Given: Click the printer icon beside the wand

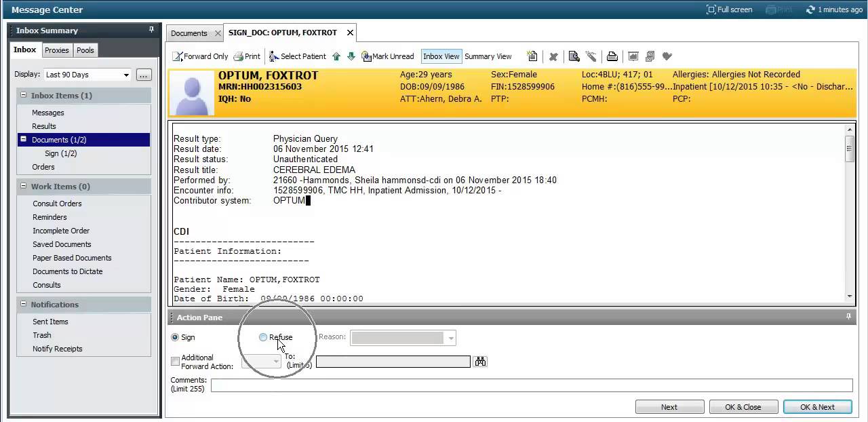Looking at the screenshot, I should click(x=612, y=56).
